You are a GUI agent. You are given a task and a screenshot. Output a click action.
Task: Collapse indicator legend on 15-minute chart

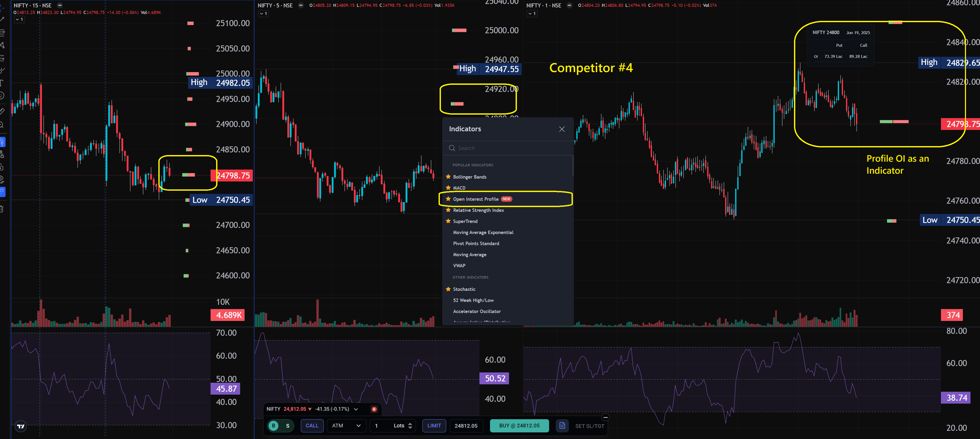[20, 20]
